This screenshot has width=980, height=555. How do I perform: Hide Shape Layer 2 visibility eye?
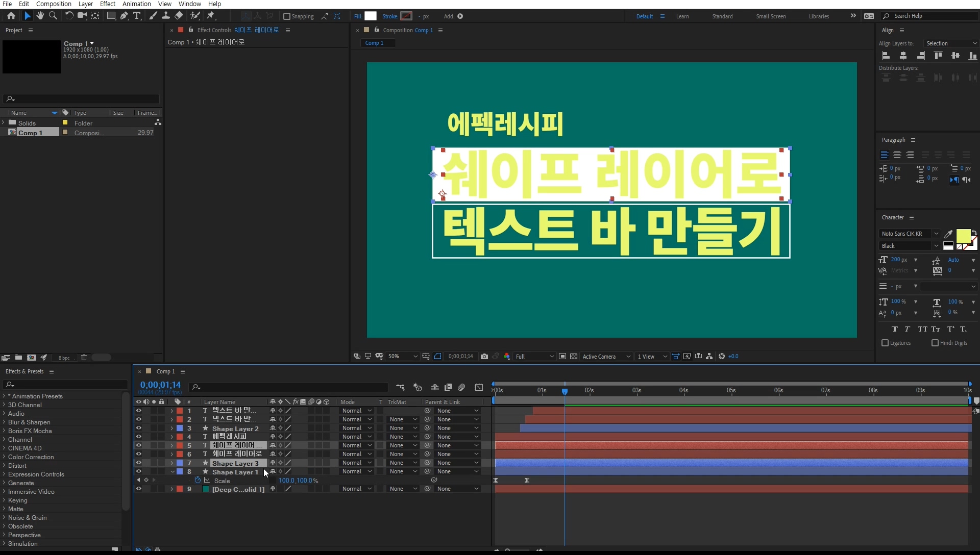[x=138, y=428]
